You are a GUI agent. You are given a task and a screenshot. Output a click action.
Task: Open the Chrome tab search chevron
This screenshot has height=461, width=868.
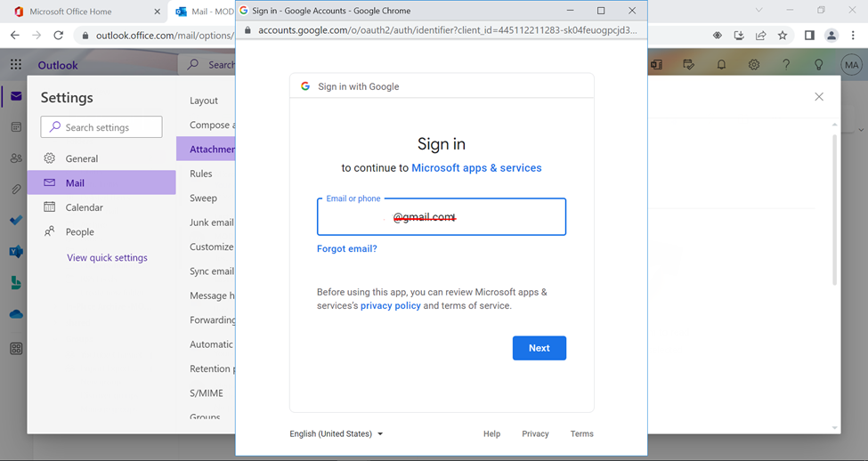tap(759, 10)
